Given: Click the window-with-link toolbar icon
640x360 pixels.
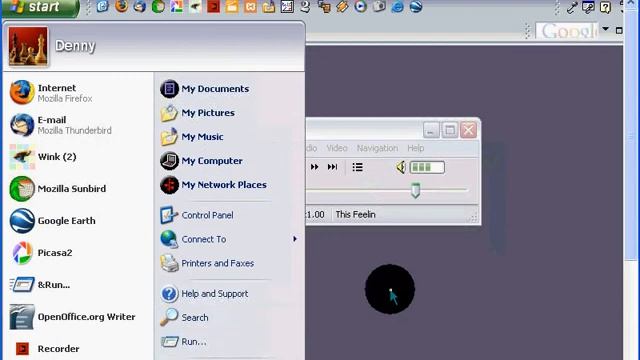Looking at the screenshot, I should pos(588,7).
